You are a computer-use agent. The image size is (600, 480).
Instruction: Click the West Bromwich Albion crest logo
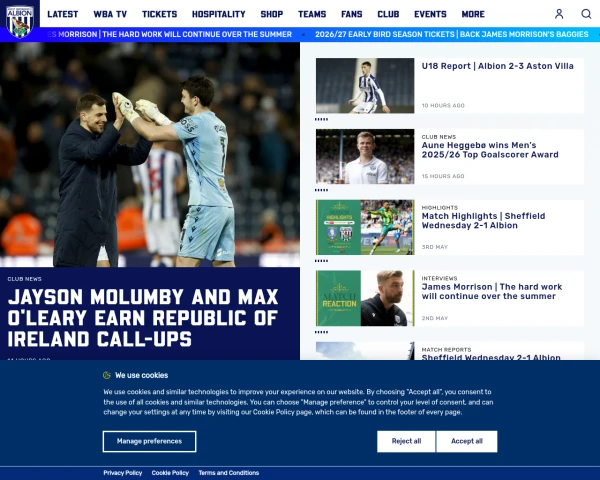pos(20,21)
